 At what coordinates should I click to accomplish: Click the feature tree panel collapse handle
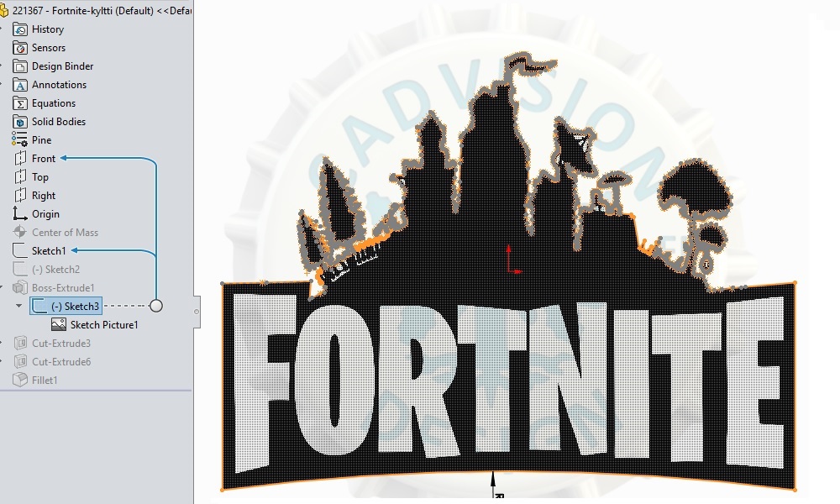click(197, 311)
